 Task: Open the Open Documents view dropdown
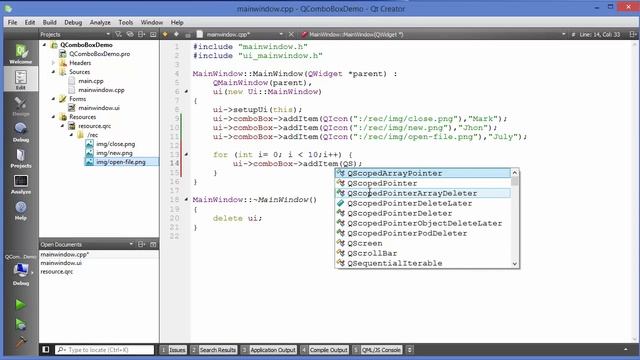pyautogui.click(x=131, y=244)
